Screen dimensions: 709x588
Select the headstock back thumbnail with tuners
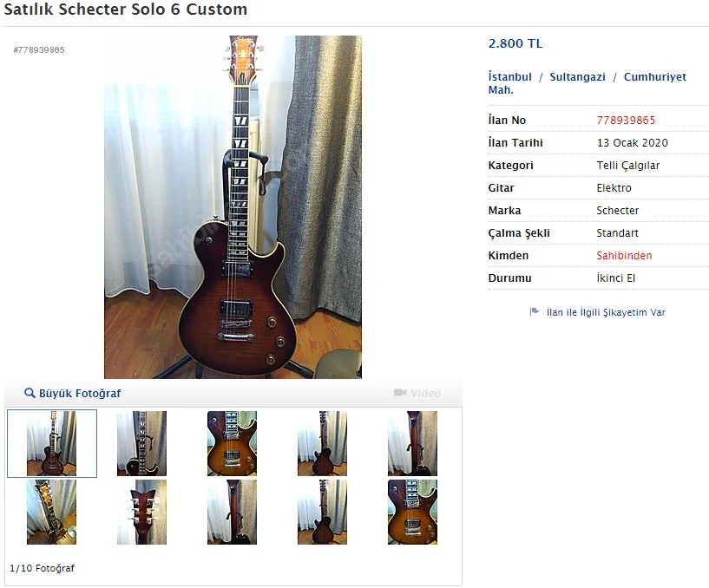tap(141, 512)
